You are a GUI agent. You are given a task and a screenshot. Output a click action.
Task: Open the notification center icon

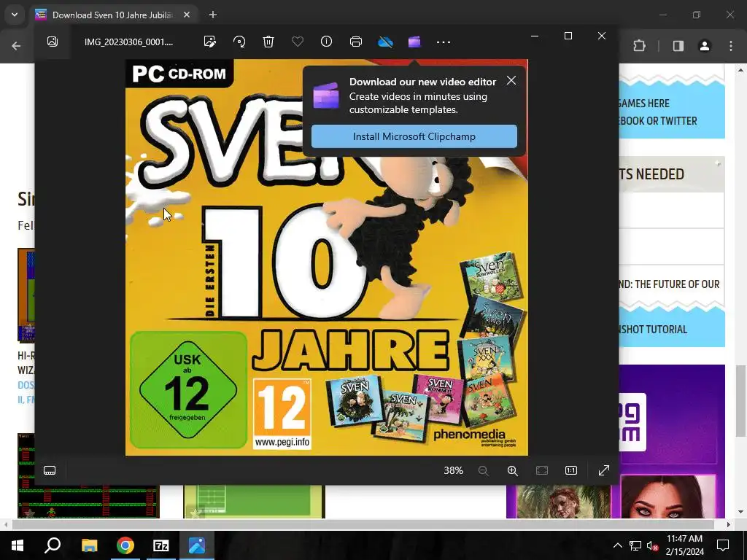pos(723,545)
